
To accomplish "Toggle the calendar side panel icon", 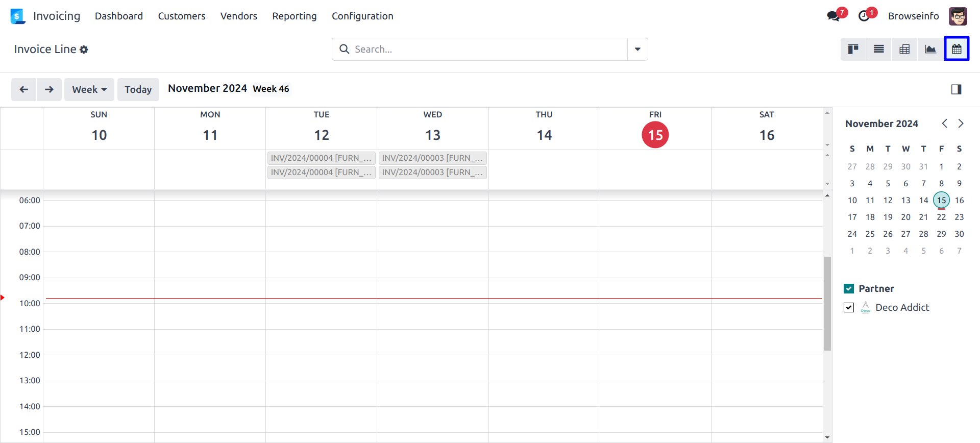I will [956, 89].
